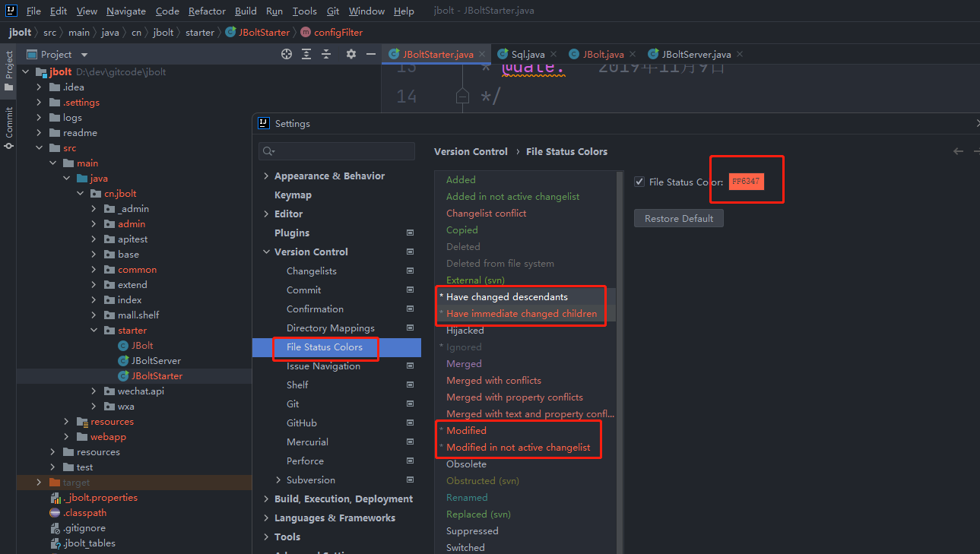Click the project-level icon beside Version Control

click(x=411, y=252)
